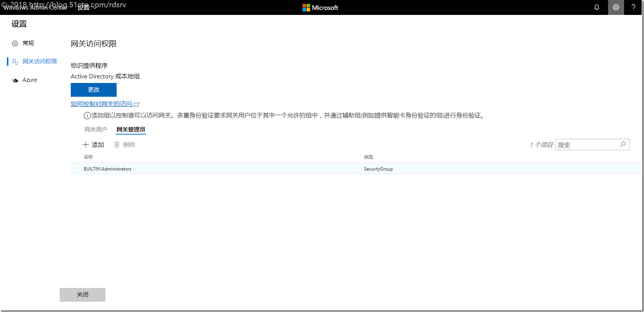The width and height of the screenshot is (644, 312).
Task: Open the Azure settings section
Action: (30, 80)
